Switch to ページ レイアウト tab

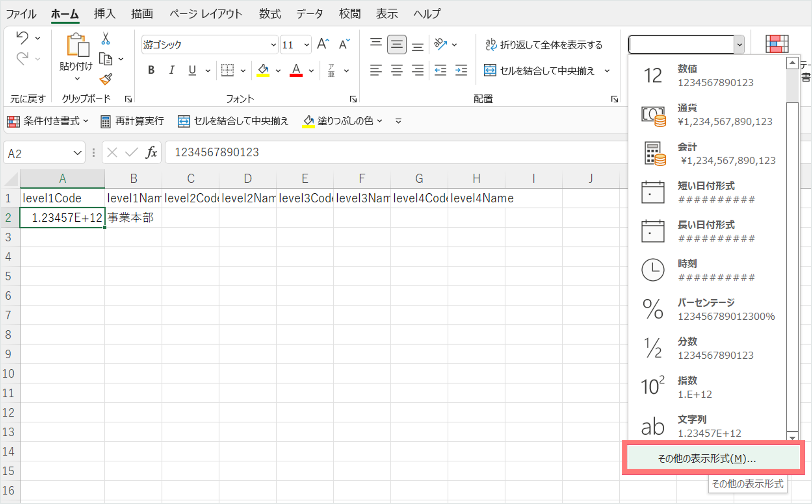coord(206,14)
